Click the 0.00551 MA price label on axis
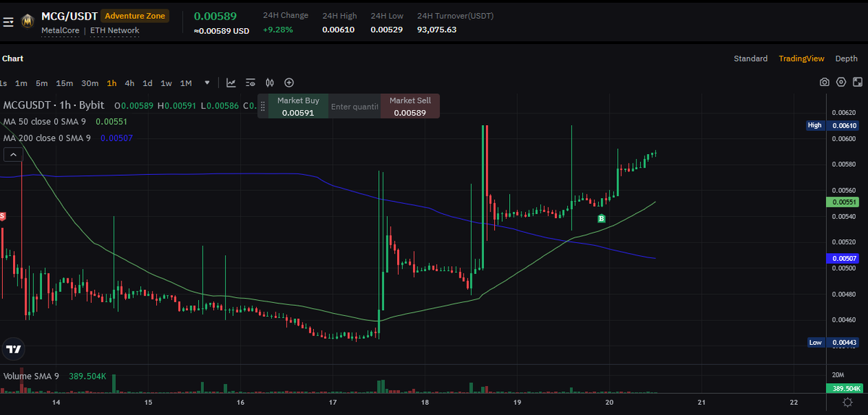Screen dimensions: 868x415 click(x=843, y=202)
